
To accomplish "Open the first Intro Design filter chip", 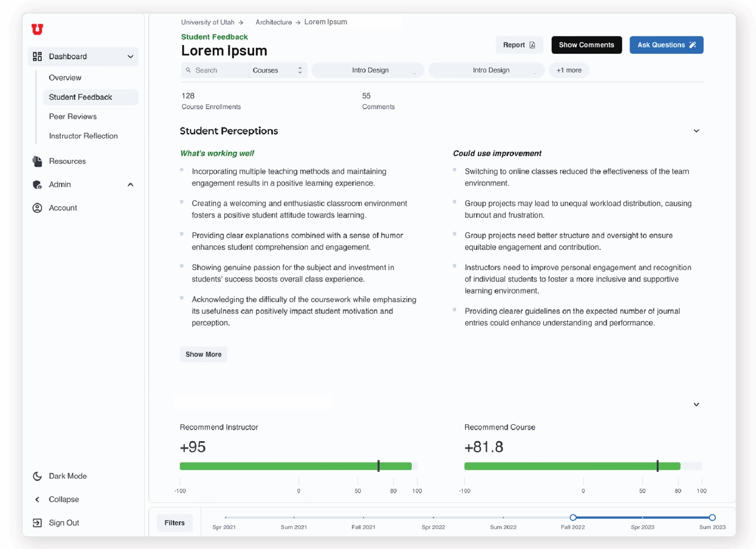I will point(368,70).
